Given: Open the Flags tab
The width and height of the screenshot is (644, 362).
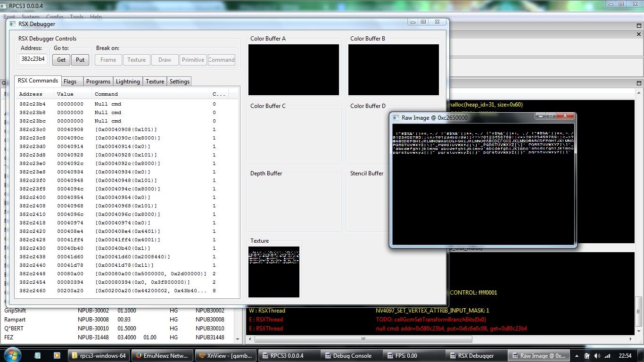Looking at the screenshot, I should [x=70, y=82].
